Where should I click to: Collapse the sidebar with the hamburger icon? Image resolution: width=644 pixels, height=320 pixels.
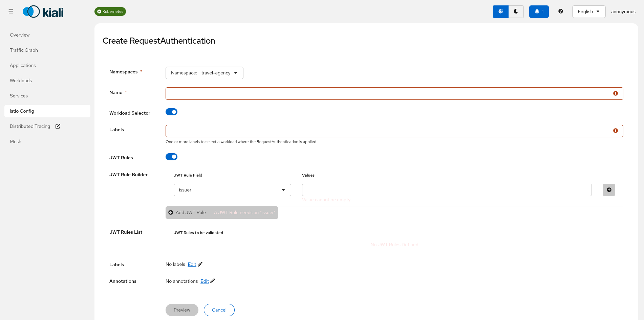point(10,11)
